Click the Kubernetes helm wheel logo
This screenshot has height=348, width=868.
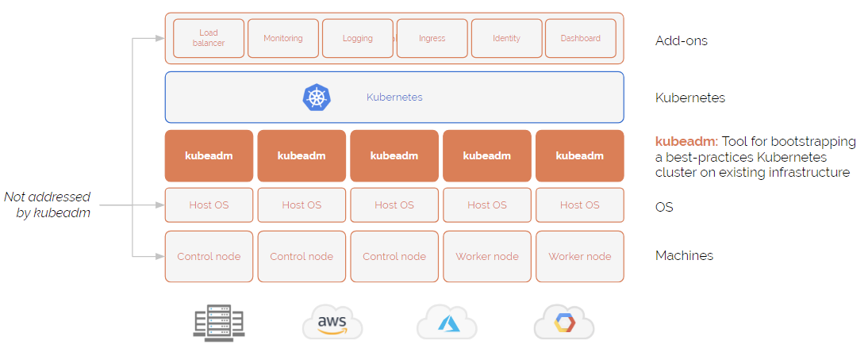coord(317,98)
